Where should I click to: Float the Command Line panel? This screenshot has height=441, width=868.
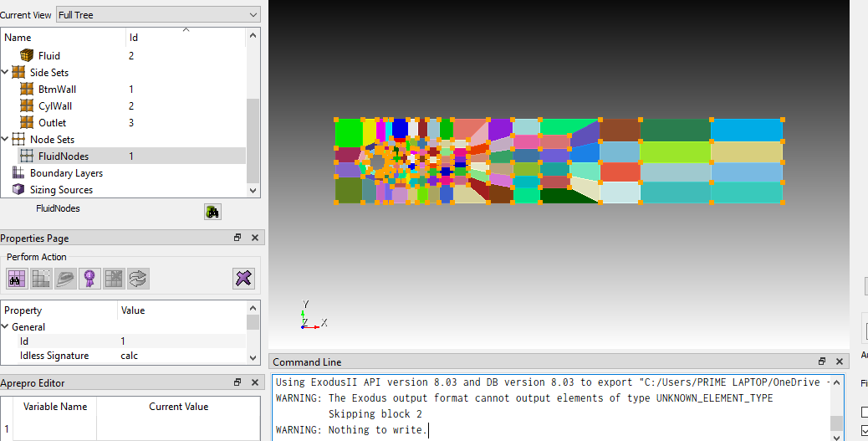822,362
